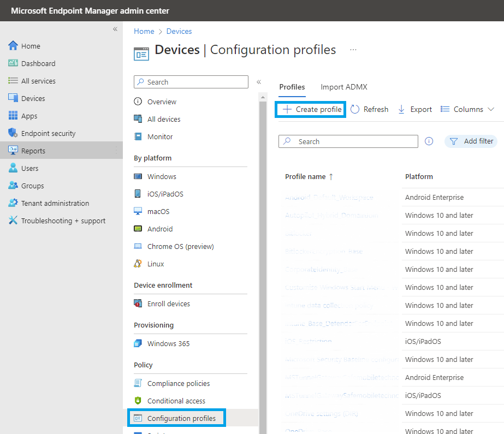Click the iOS/iPadOS tablet icon
The height and width of the screenshot is (434, 504).
pyautogui.click(x=138, y=194)
